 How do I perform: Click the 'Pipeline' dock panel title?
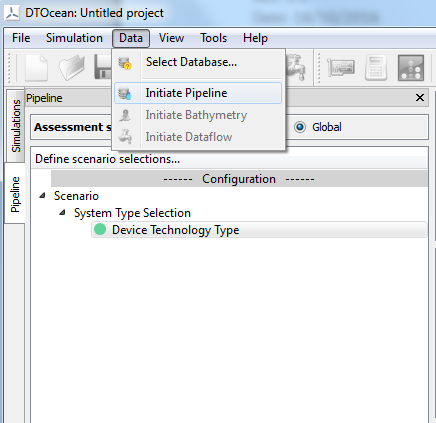(44, 98)
